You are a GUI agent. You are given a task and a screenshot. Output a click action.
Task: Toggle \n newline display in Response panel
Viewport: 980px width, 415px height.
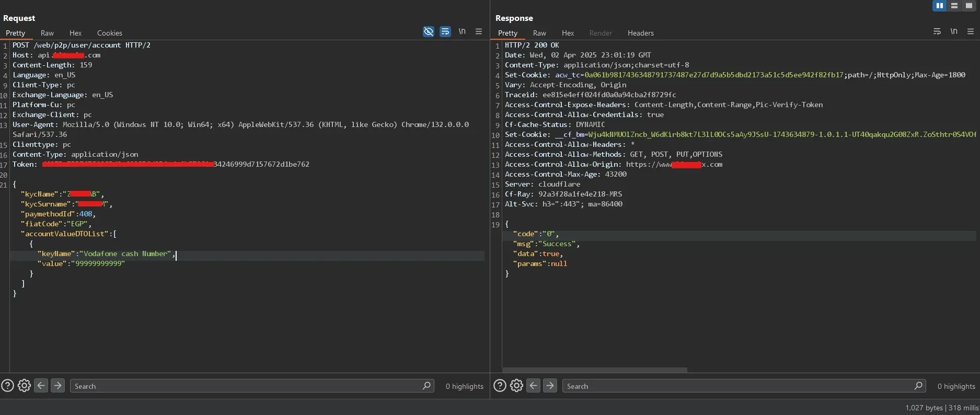[954, 31]
